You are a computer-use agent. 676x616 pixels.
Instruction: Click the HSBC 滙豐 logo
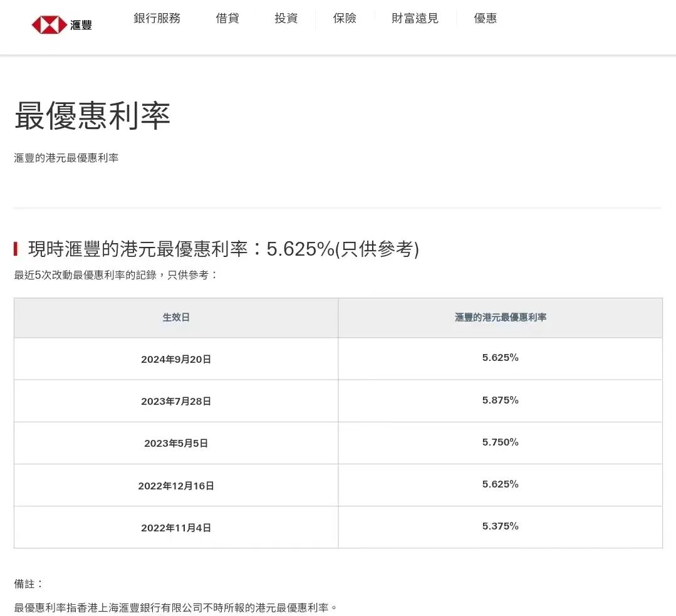click(61, 24)
